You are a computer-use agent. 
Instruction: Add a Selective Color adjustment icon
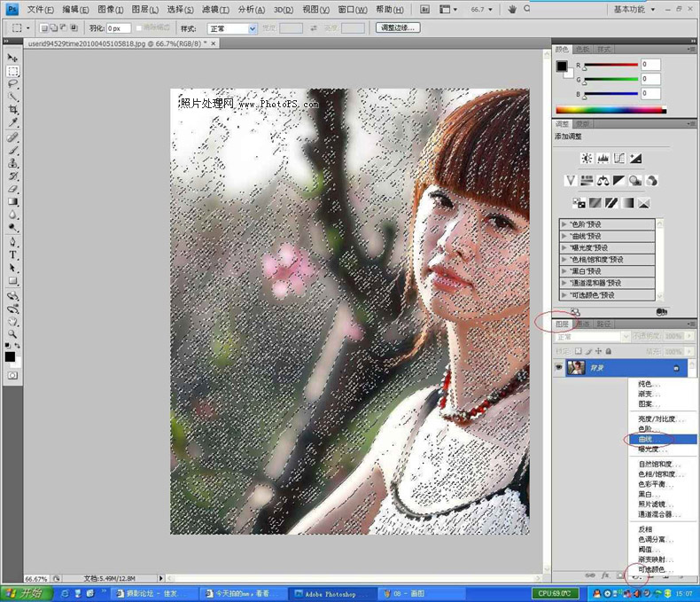coord(644,203)
